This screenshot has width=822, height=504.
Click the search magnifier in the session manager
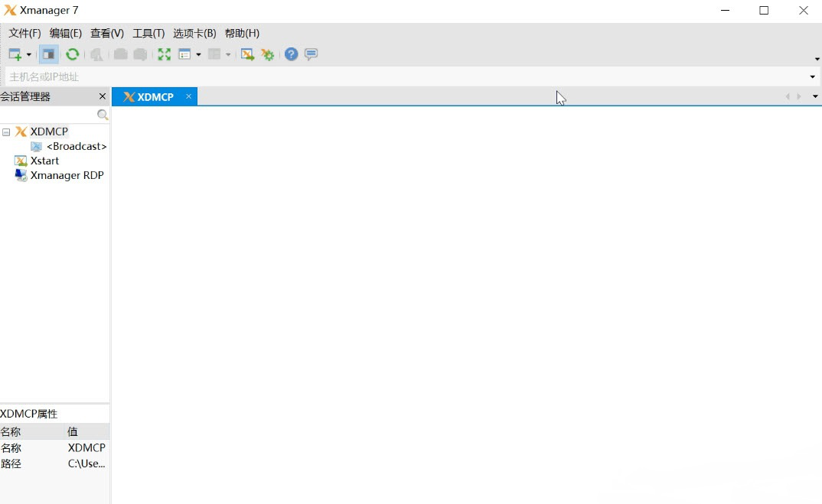(102, 114)
